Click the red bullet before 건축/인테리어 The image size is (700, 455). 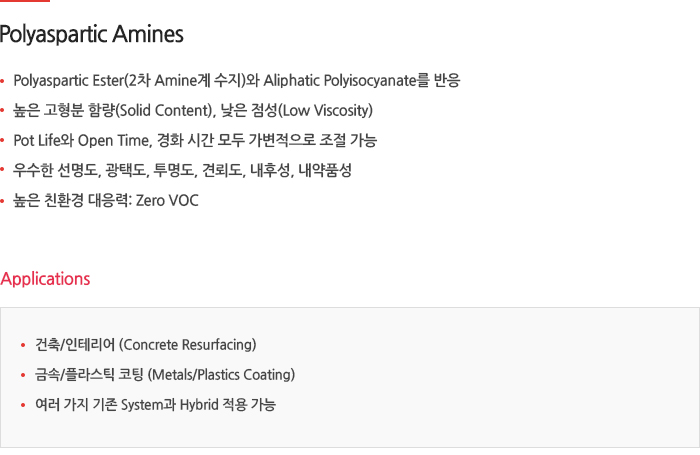23,345
